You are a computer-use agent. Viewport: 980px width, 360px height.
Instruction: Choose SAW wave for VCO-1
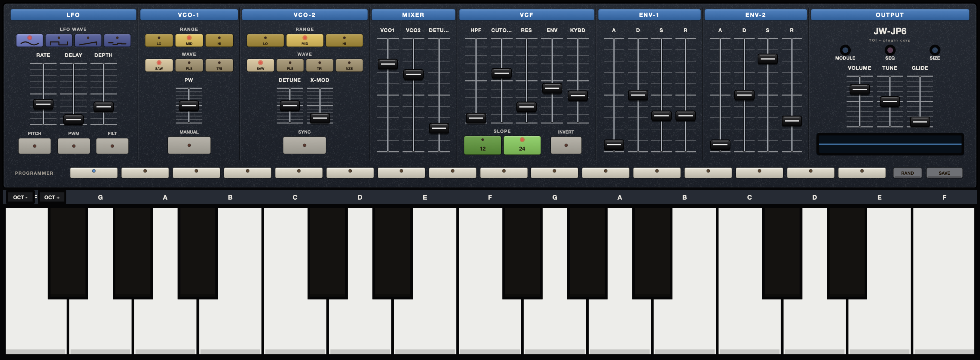(x=159, y=65)
